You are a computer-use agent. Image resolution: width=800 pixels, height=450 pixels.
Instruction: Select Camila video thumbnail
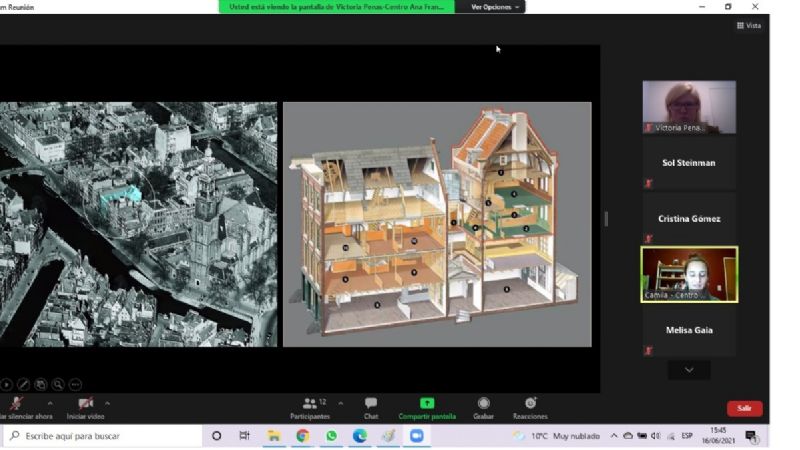(689, 274)
